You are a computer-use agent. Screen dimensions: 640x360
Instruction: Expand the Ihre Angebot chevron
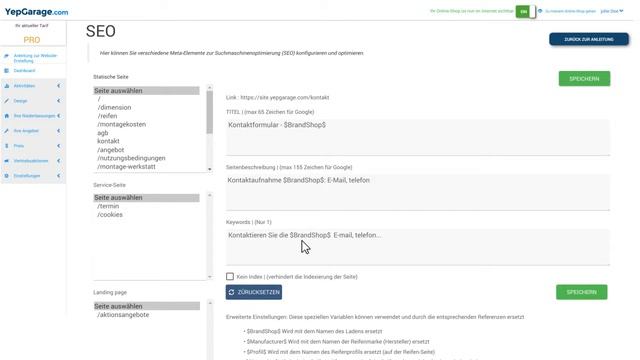pyautogui.click(x=59, y=131)
